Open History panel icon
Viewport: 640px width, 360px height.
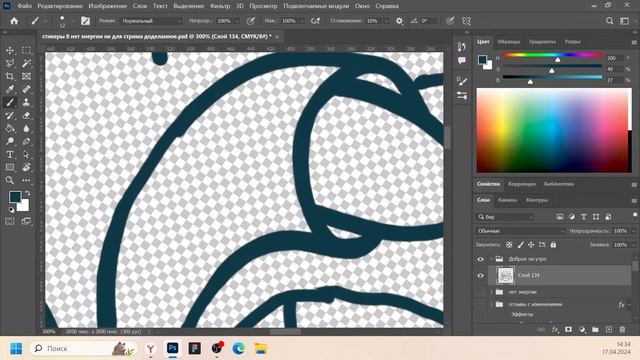point(462,47)
